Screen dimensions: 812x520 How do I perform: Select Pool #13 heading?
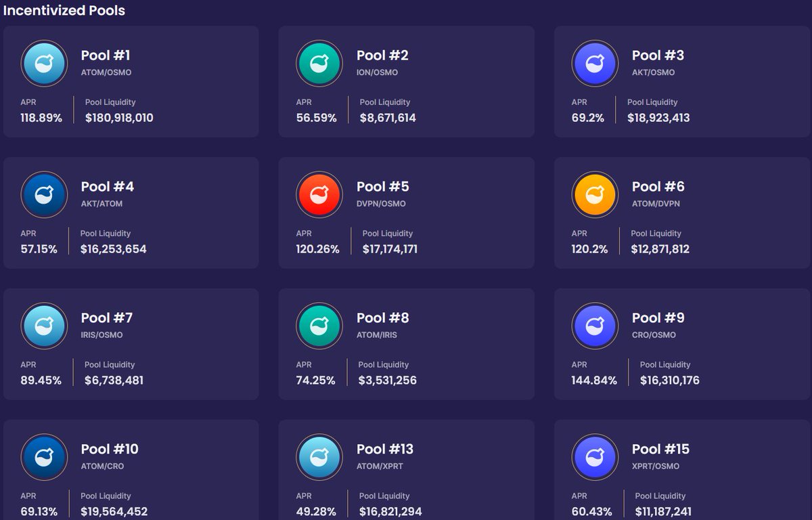tap(385, 450)
